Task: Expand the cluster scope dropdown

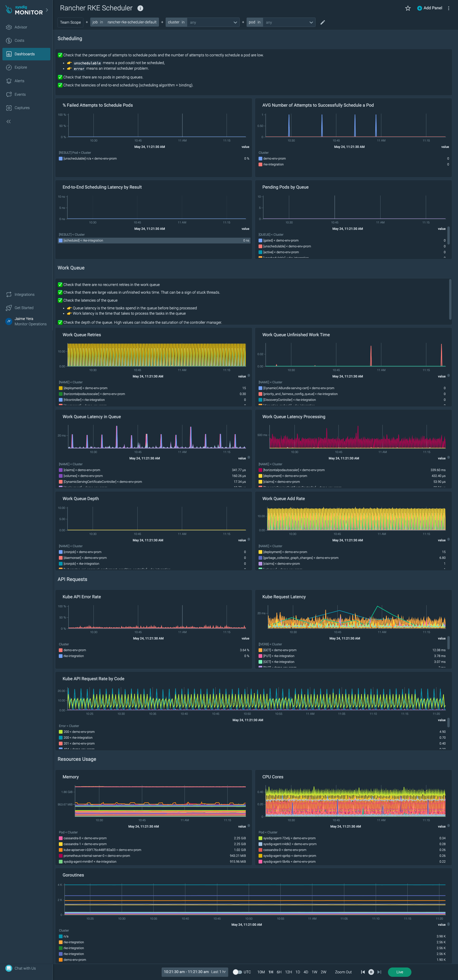Action: coord(235,22)
